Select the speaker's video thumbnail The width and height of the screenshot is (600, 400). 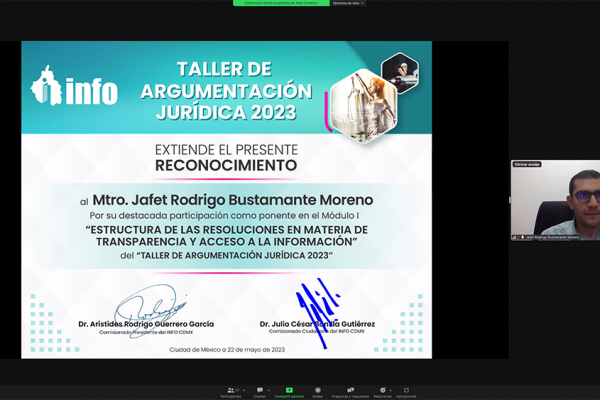pyautogui.click(x=556, y=200)
